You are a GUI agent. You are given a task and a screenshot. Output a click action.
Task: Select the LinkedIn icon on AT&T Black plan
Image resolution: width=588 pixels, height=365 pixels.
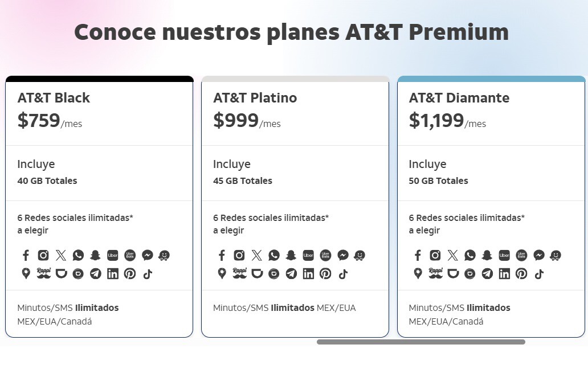[112, 273]
